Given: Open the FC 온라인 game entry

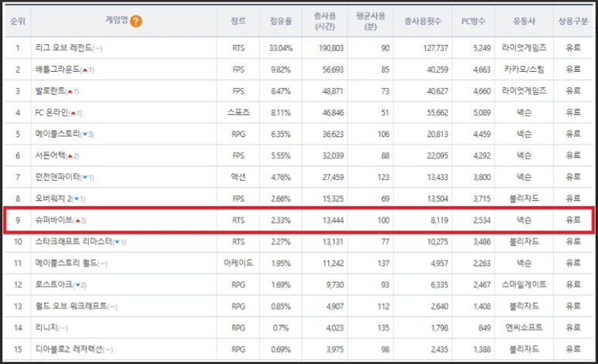Looking at the screenshot, I should point(52,112).
